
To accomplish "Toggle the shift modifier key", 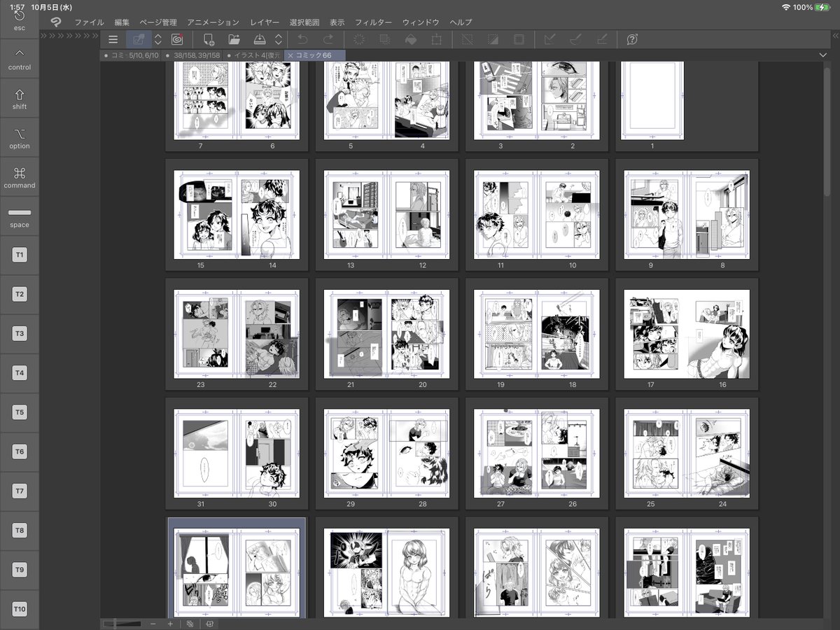I will (x=20, y=98).
